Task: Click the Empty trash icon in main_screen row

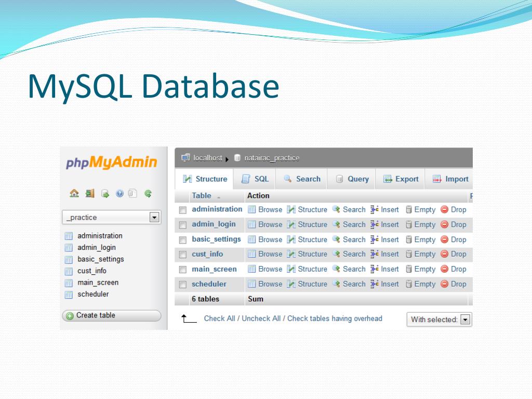Action: (409, 269)
